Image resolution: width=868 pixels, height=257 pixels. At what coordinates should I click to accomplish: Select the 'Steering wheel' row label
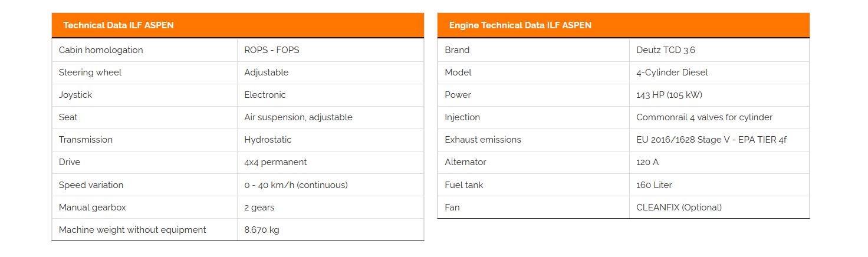[x=90, y=73]
